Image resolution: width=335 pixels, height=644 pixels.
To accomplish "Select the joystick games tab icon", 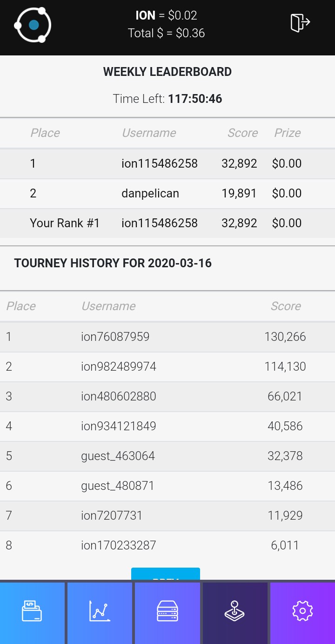I will click(235, 611).
